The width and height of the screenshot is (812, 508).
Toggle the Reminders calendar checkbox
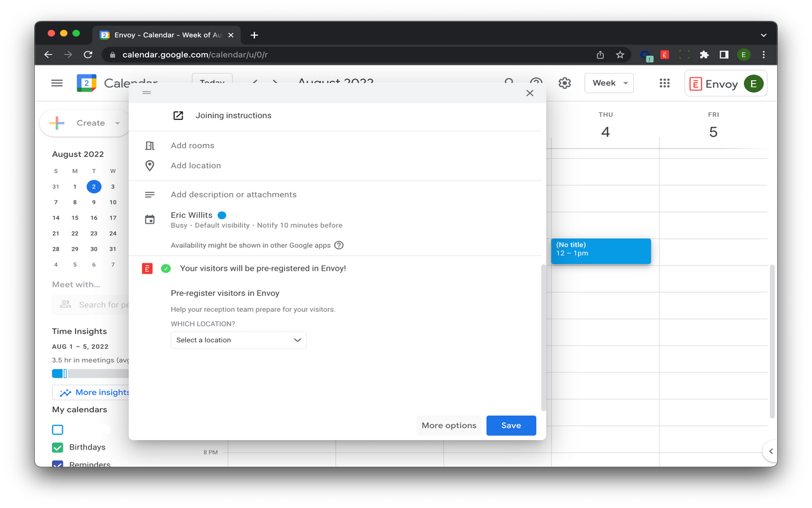[58, 464]
